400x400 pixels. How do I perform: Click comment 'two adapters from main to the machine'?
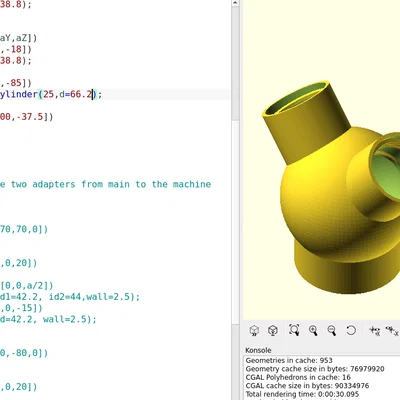(x=111, y=184)
